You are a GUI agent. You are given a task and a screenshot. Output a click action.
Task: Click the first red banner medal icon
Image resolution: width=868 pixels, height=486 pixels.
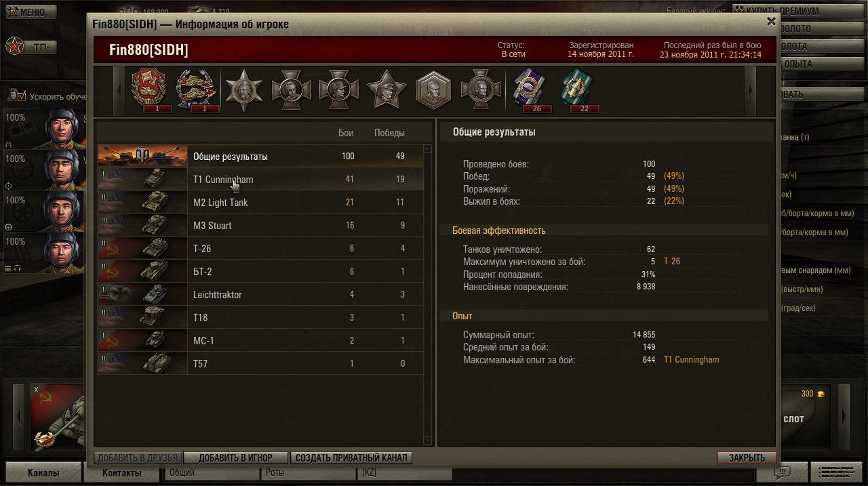(x=149, y=89)
